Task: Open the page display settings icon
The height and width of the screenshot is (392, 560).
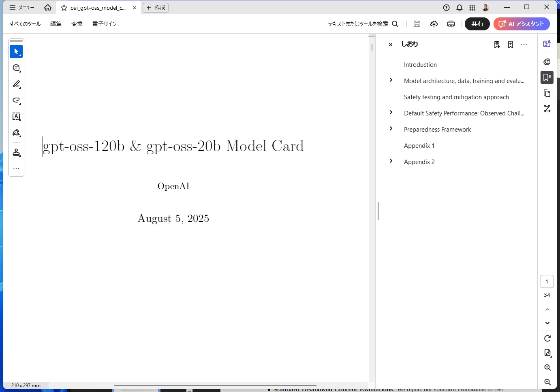Action: coord(547,353)
